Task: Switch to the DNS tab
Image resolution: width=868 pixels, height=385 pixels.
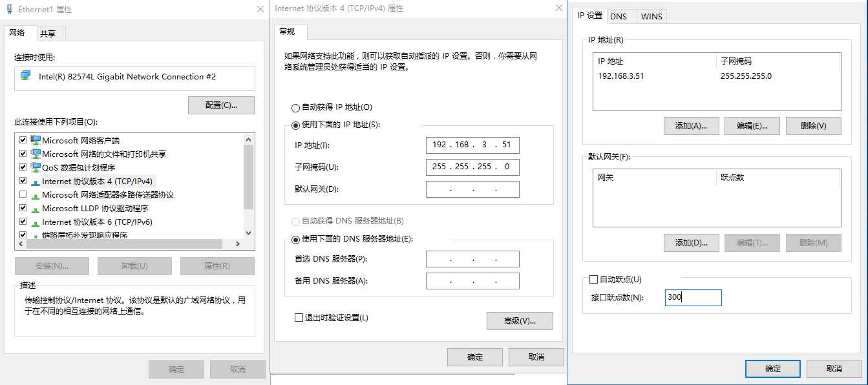Action: click(619, 16)
